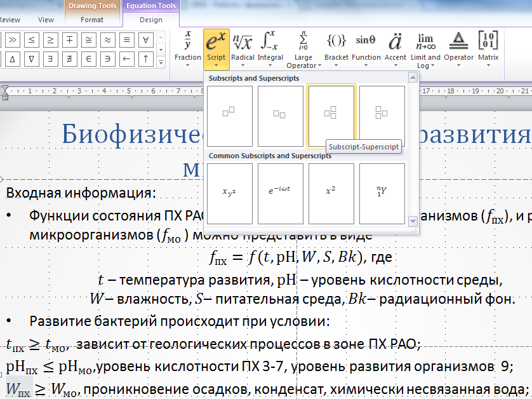Open the Accent structures gallery
This screenshot has height=399, width=532.
point(396,49)
